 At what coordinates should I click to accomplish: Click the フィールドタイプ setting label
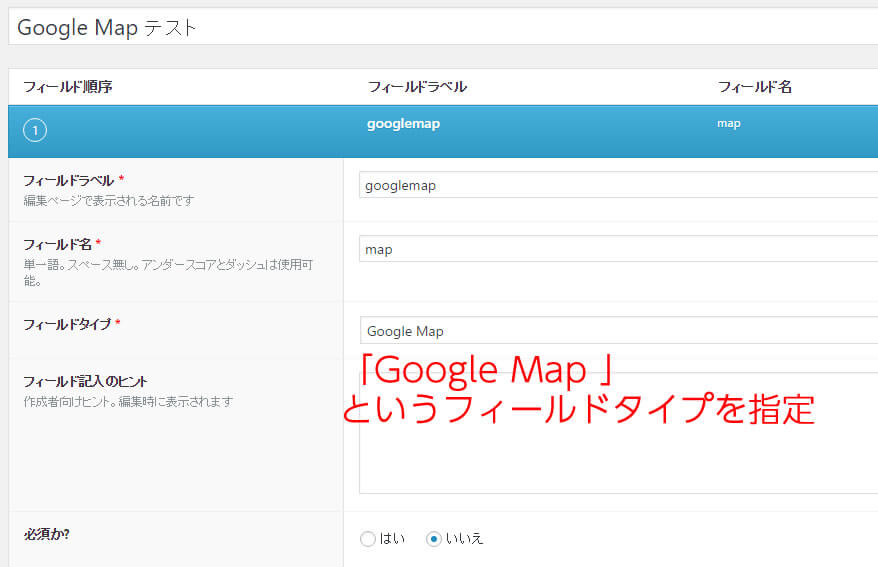click(x=66, y=324)
